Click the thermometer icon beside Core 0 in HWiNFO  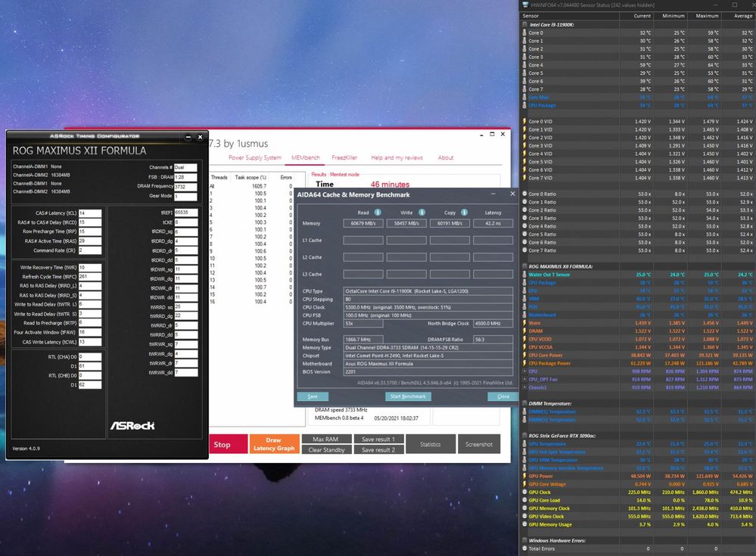524,33
